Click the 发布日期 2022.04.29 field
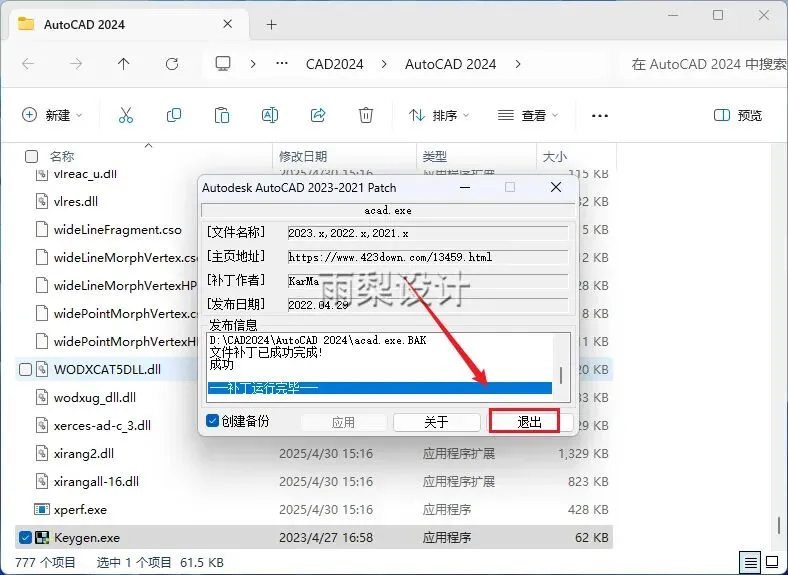The width and height of the screenshot is (788, 575). tap(428, 305)
